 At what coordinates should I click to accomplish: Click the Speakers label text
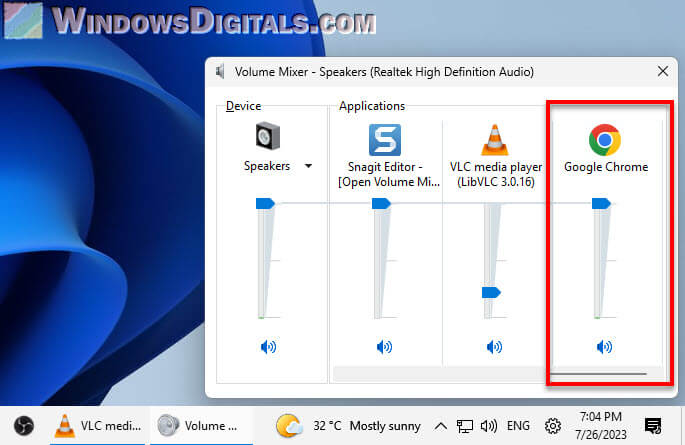[267, 166]
